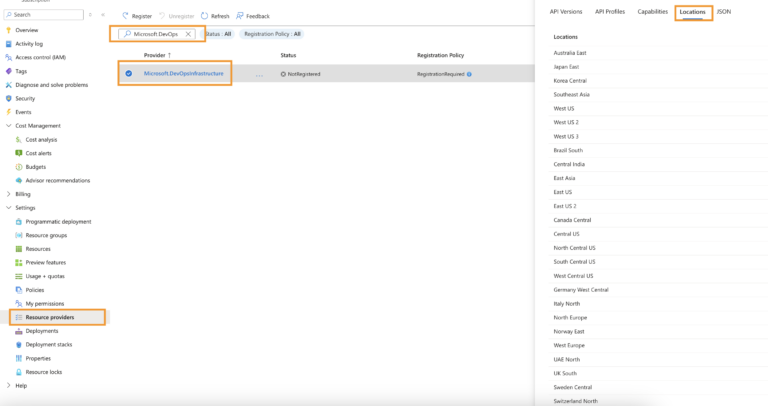The image size is (768, 406).
Task: Select the Preview features icon
Action: pyautogui.click(x=19, y=263)
